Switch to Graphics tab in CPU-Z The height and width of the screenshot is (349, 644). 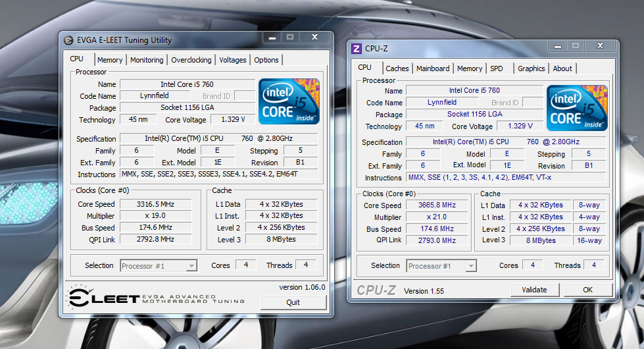(x=531, y=68)
